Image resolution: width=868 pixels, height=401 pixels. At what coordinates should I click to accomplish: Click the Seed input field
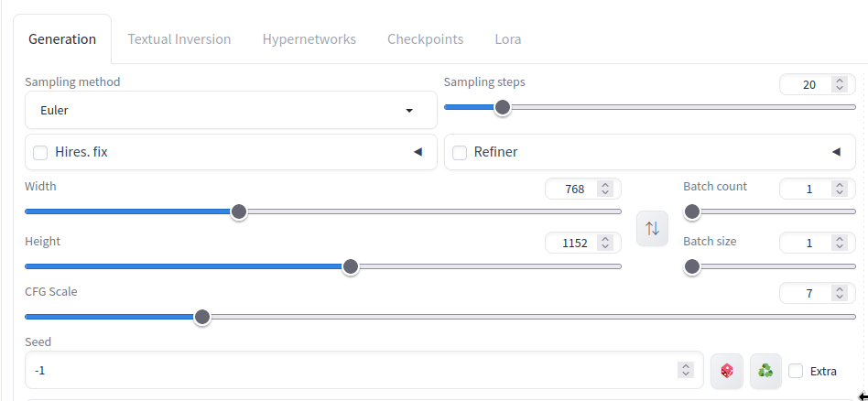(x=353, y=371)
